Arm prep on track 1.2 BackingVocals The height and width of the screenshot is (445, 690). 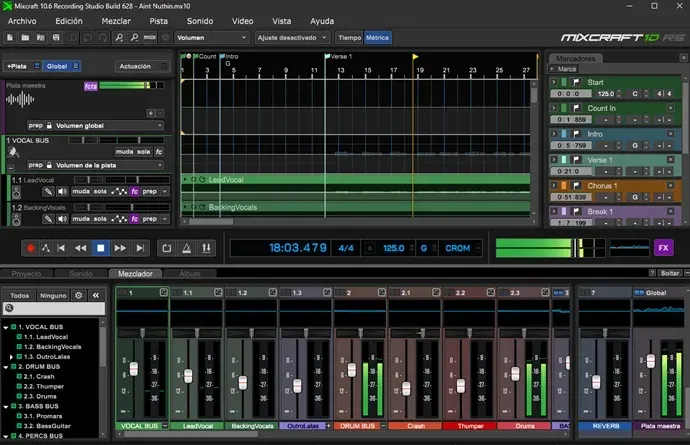tap(150, 219)
